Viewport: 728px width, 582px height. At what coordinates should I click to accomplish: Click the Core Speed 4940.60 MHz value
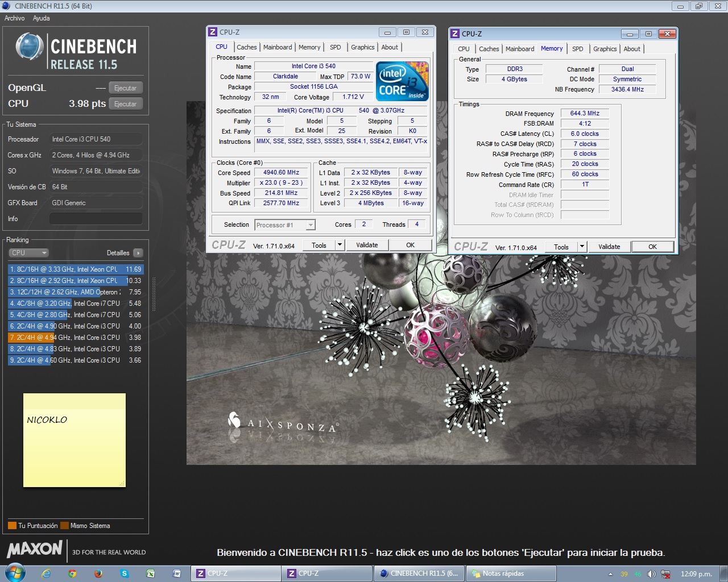pyautogui.click(x=281, y=173)
